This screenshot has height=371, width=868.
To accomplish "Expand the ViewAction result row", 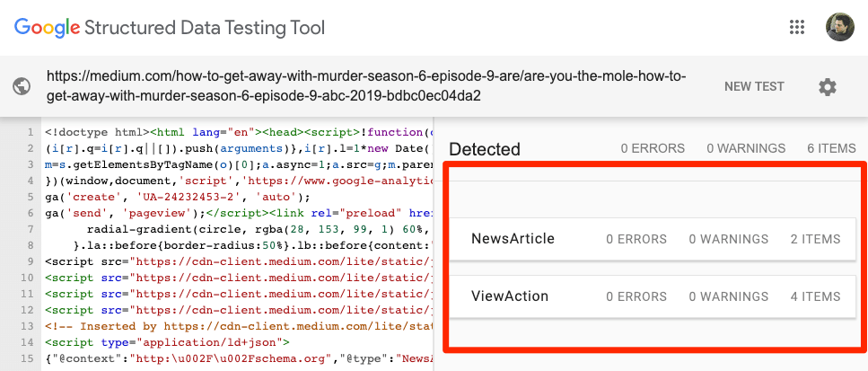I will pyautogui.click(x=655, y=296).
